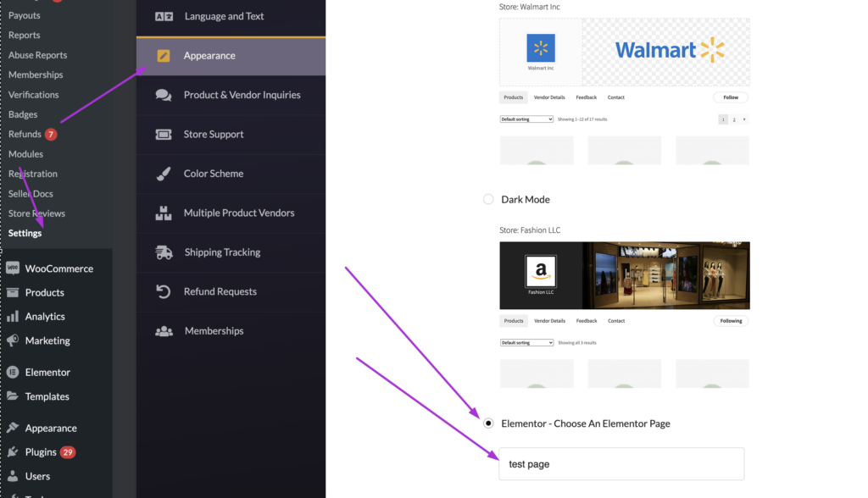Click the Products box icon
The image size is (868, 498).
(x=13, y=292)
